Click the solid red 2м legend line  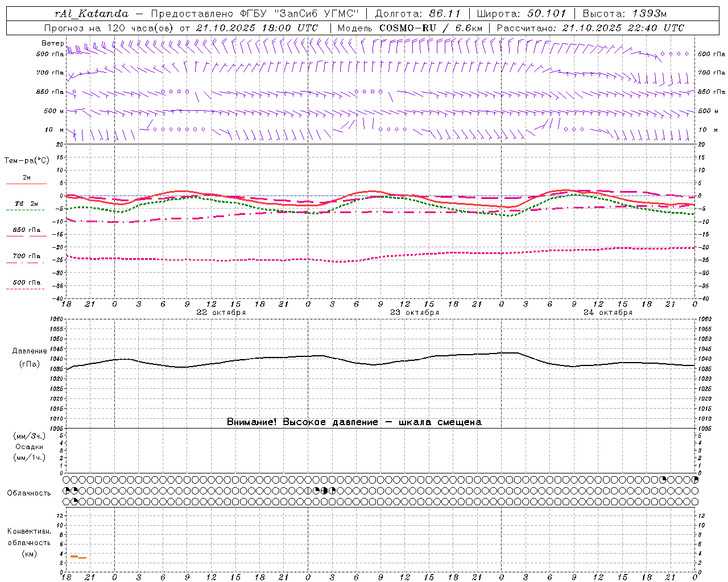tap(26, 184)
